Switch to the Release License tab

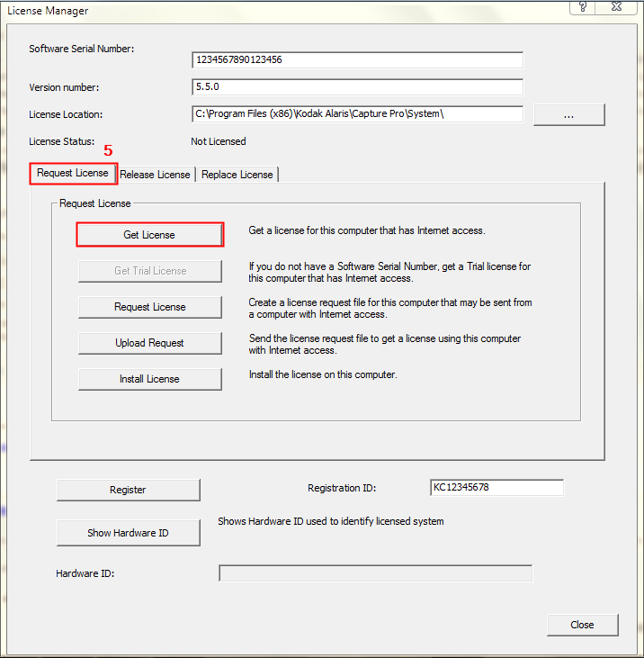pyautogui.click(x=156, y=175)
